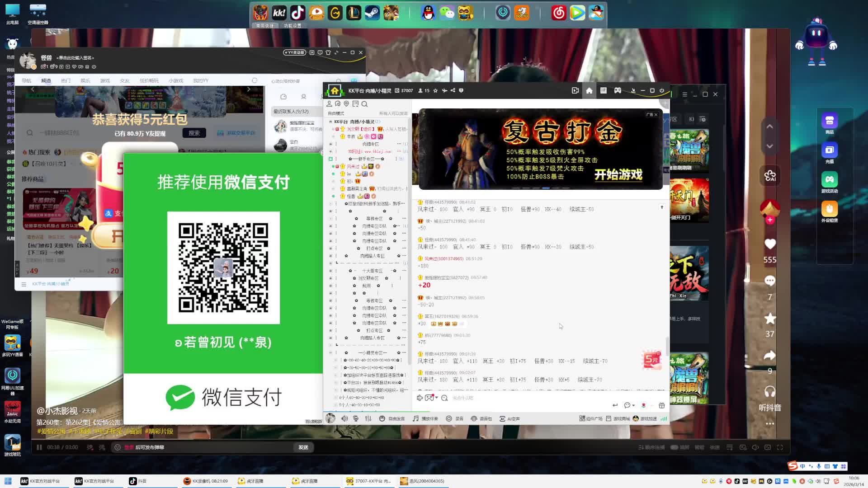This screenshot has width=868, height=488.
Task: Open the 录音 recording button
Action: (x=455, y=419)
